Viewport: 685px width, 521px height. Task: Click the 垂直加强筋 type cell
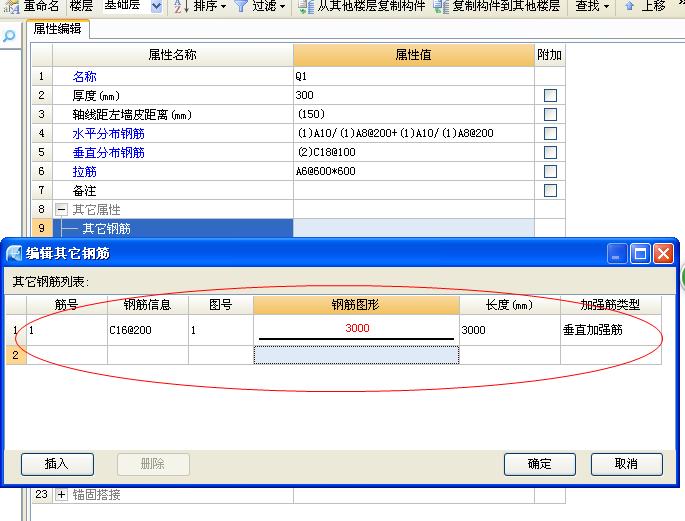tap(611, 330)
